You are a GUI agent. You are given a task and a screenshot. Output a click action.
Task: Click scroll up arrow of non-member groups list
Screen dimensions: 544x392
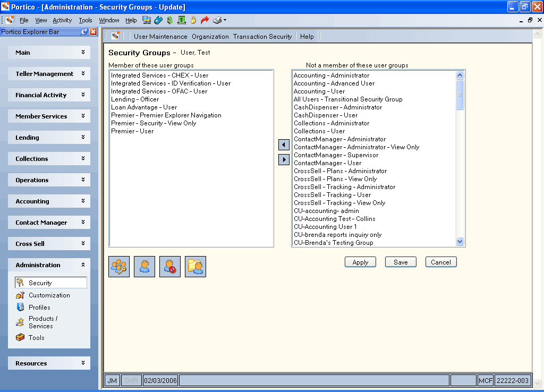pos(460,75)
